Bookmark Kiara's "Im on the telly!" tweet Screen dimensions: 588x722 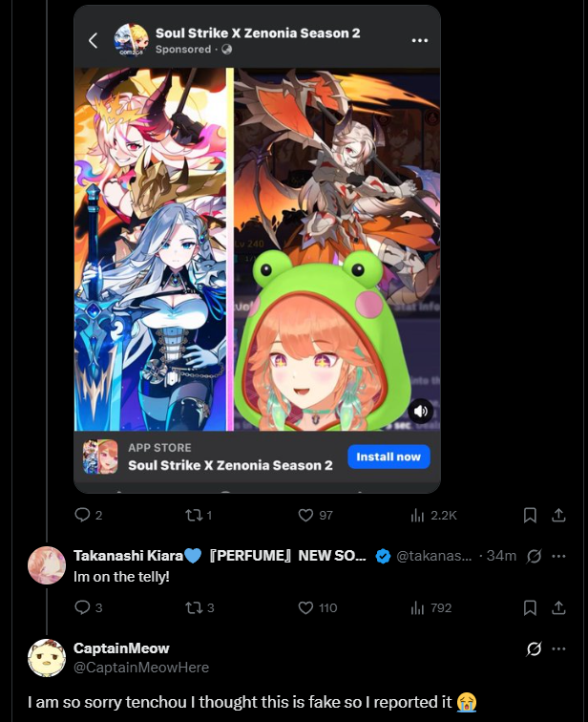(530, 607)
